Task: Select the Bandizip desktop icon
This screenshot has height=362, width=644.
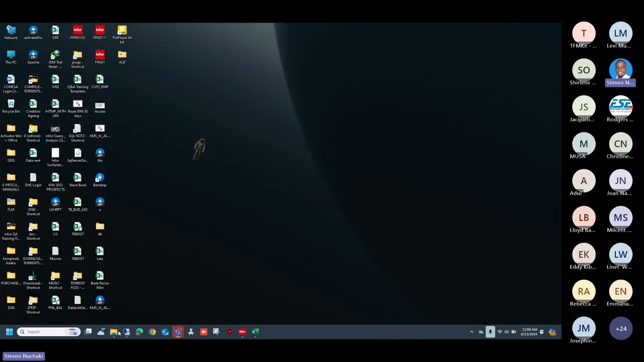Action: tap(100, 180)
